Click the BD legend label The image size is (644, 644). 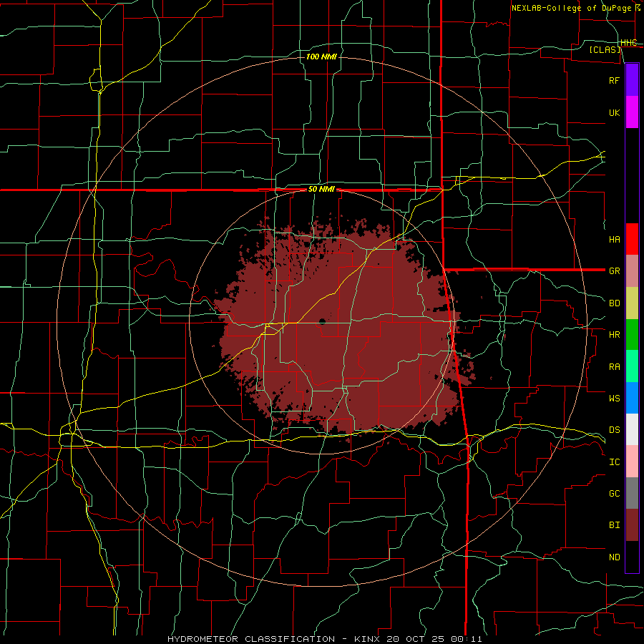tap(614, 303)
